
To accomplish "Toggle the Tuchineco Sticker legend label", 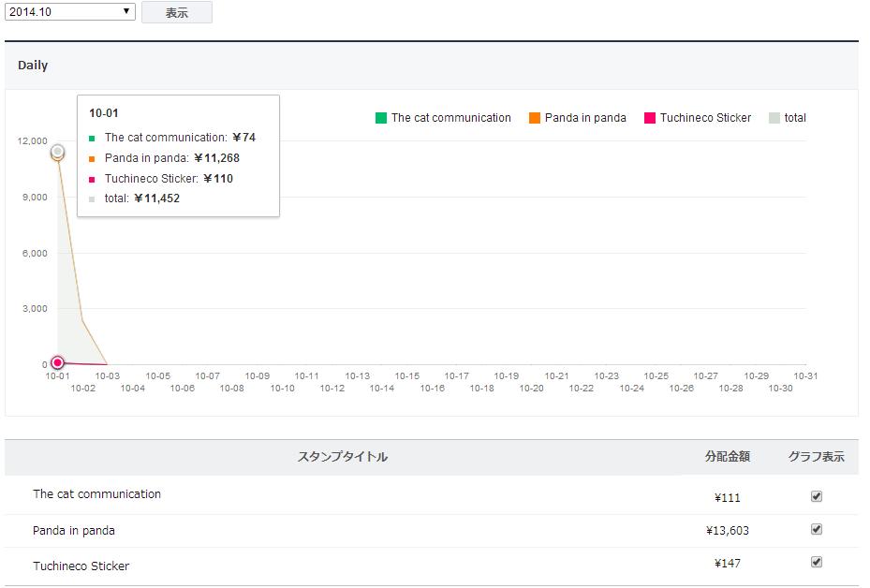I will [x=705, y=118].
